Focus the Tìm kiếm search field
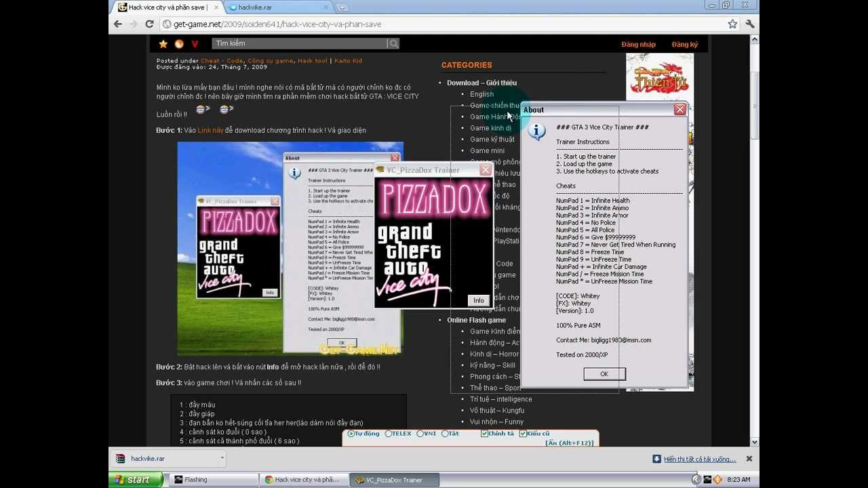 pyautogui.click(x=299, y=43)
